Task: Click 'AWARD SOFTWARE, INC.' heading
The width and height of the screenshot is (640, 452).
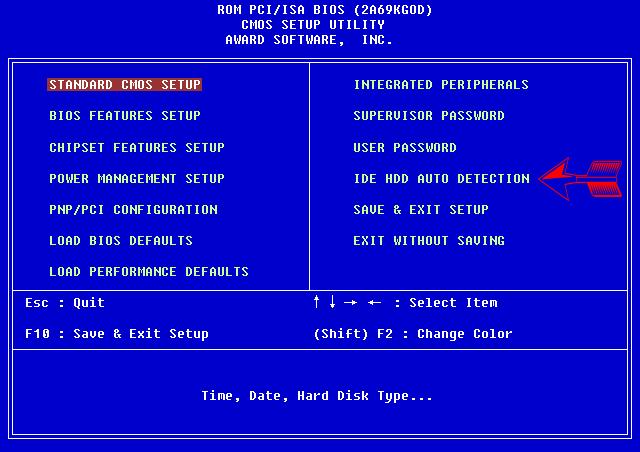Action: [x=309, y=40]
